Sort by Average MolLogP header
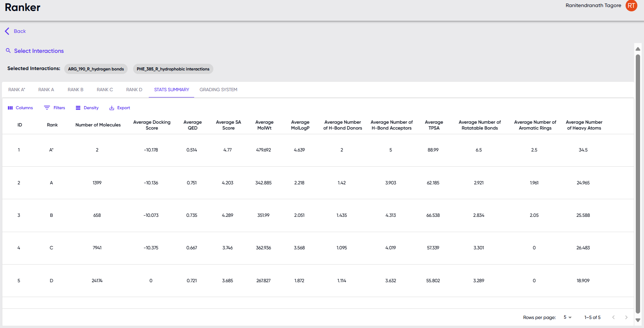This screenshot has height=328, width=644. tap(300, 125)
